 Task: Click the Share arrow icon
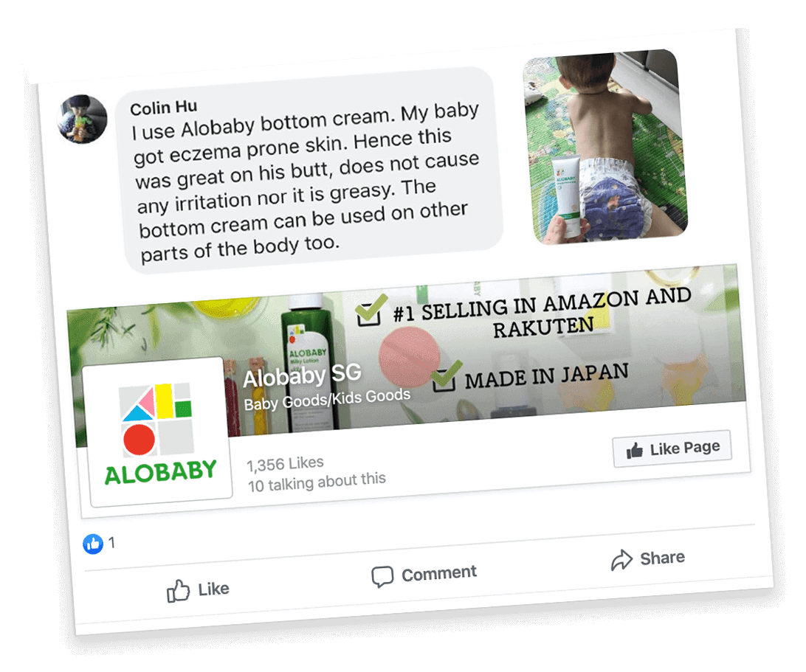(x=621, y=559)
